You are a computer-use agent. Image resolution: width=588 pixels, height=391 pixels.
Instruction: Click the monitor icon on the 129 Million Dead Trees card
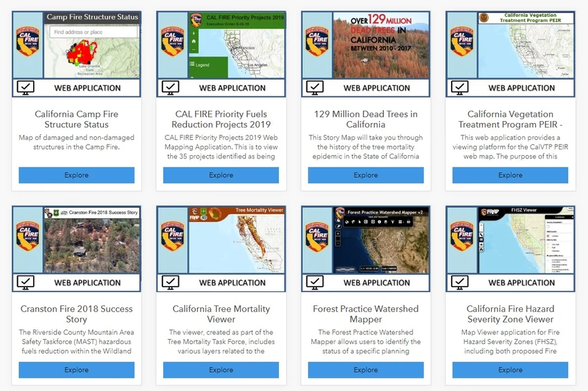(x=315, y=88)
